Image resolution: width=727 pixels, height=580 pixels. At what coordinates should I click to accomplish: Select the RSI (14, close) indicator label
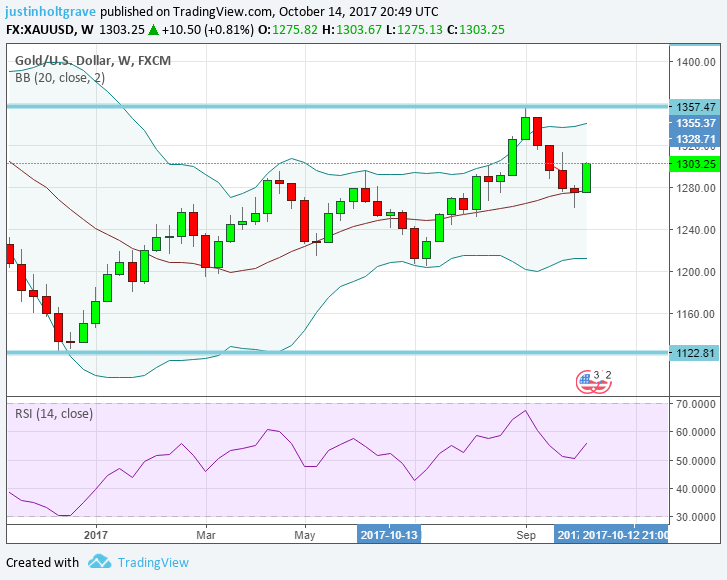click(x=54, y=413)
